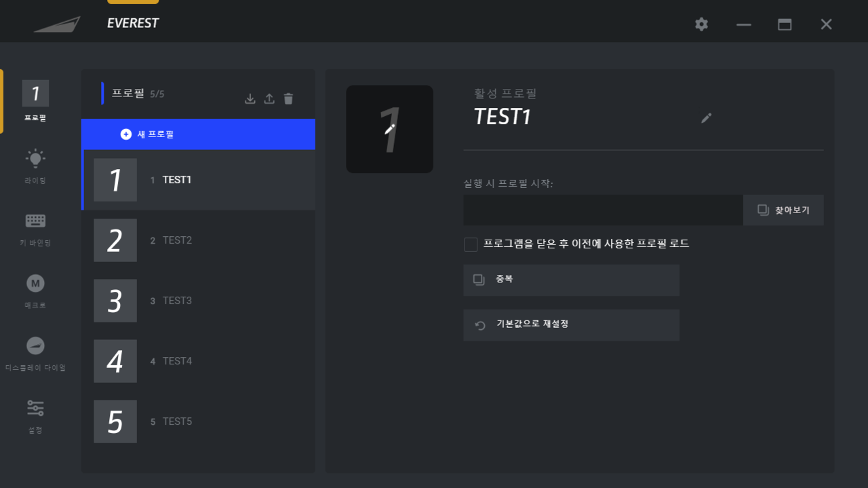This screenshot has height=488, width=868.
Task: Select the 프로필 tab in sidebar
Action: tap(35, 102)
